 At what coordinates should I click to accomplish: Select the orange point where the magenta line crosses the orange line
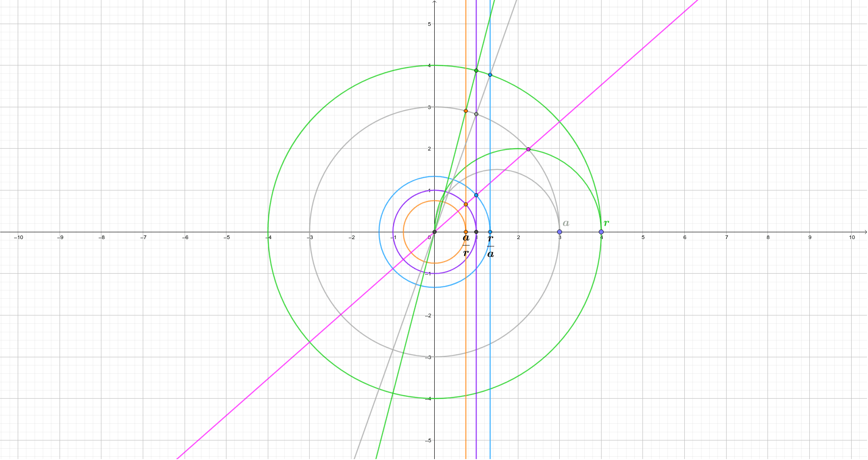466,205
